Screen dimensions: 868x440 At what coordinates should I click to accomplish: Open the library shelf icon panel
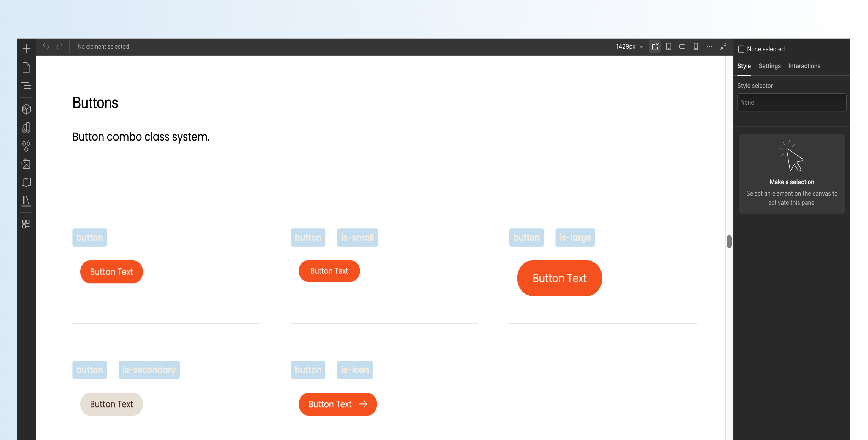tap(26, 201)
